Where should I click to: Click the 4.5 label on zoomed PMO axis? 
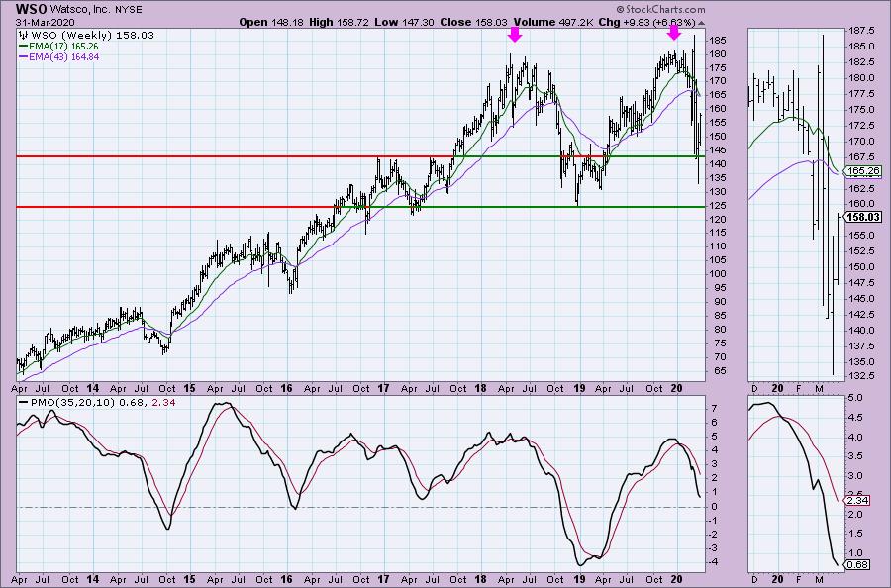[855, 418]
